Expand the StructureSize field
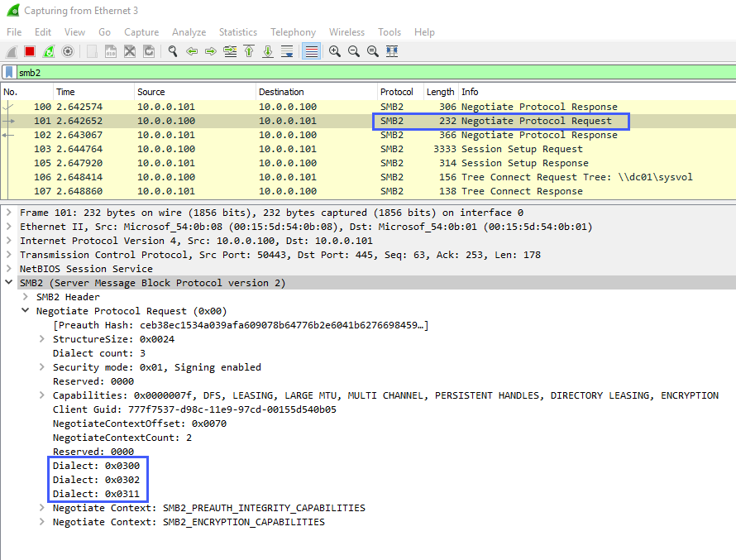736x560 pixels. click(x=42, y=339)
